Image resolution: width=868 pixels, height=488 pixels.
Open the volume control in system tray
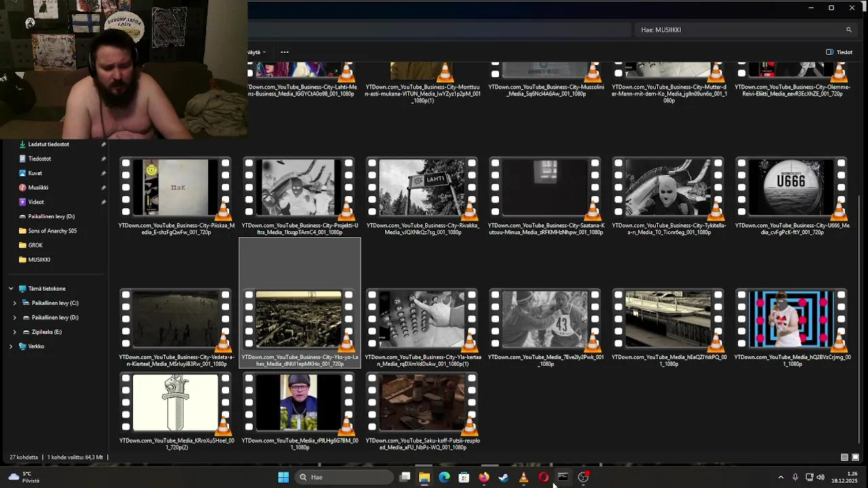point(821,477)
